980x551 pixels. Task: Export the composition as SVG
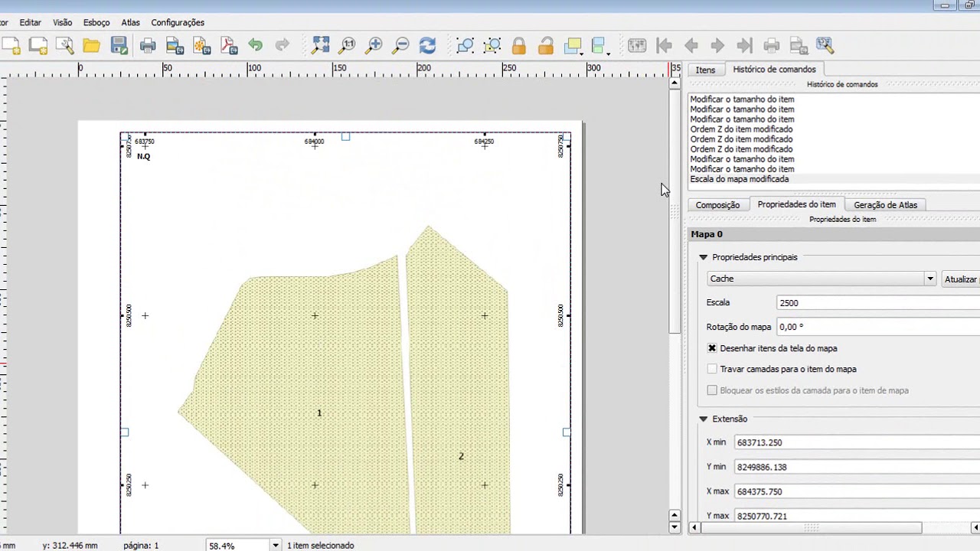tap(201, 45)
